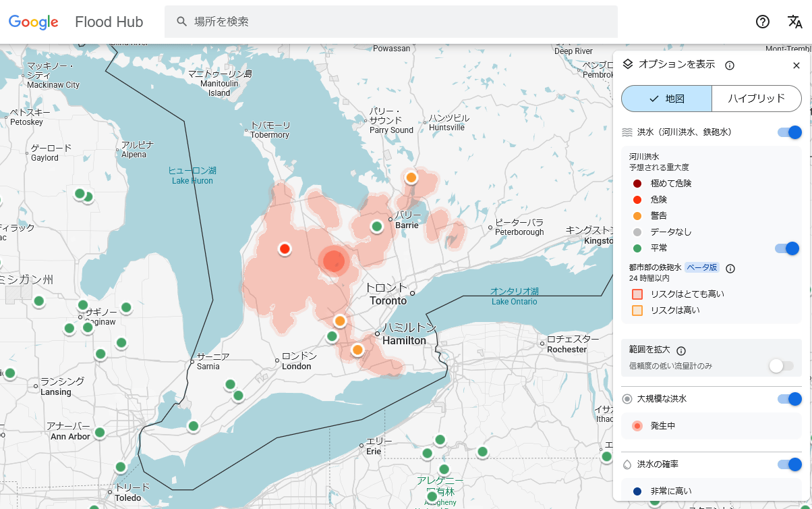Click info icon beside 範囲を拡大
This screenshot has width=812, height=509.
[681, 351]
